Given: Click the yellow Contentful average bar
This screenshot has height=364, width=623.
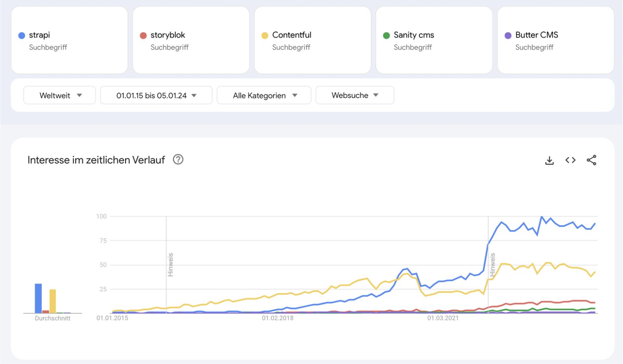Looking at the screenshot, I should 53,301.
